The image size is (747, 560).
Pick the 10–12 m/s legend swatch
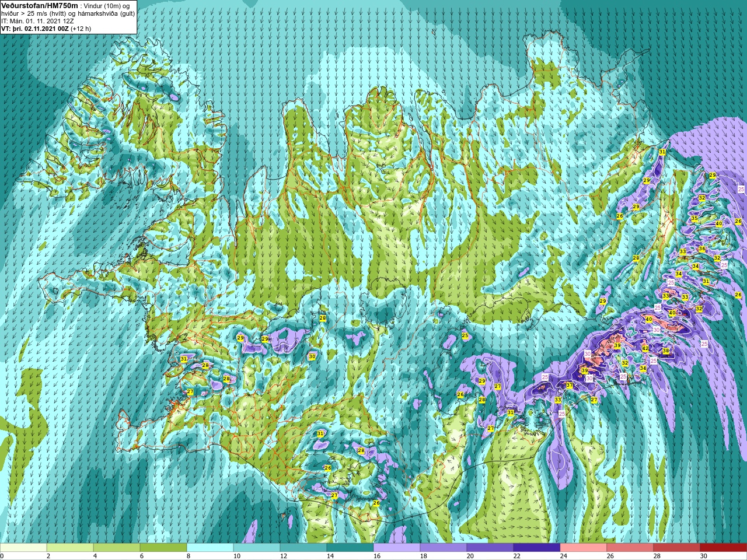(x=257, y=548)
